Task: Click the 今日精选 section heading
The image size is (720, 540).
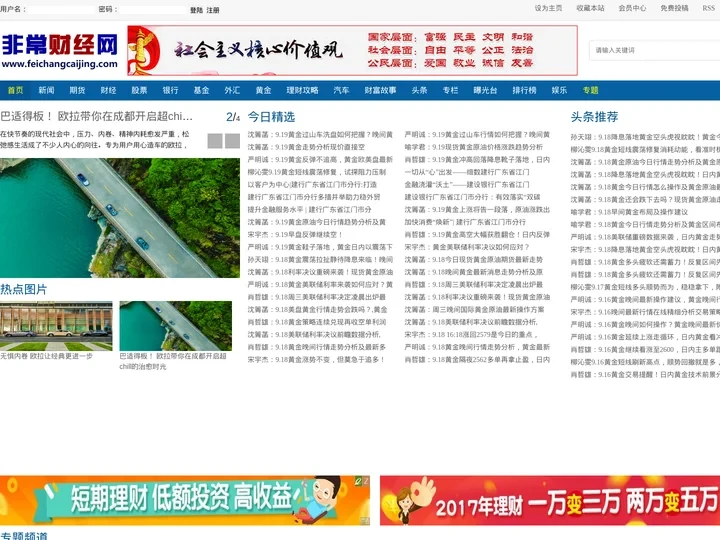Action: [271, 117]
